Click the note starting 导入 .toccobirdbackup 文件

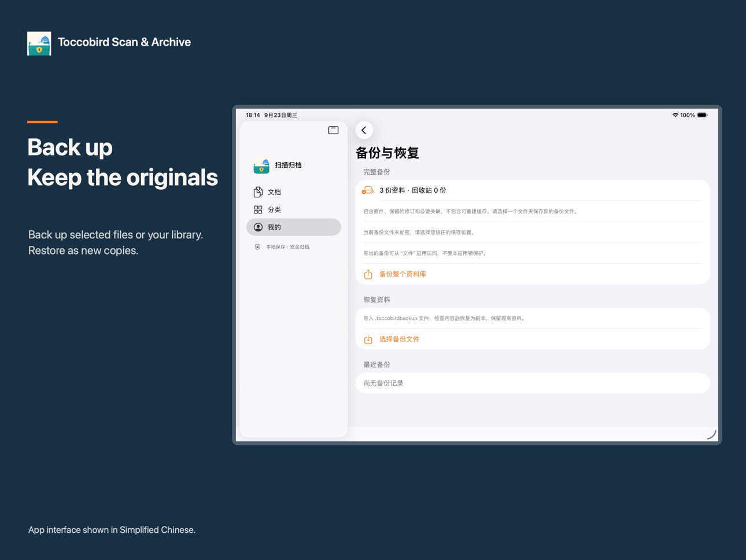click(x=444, y=318)
